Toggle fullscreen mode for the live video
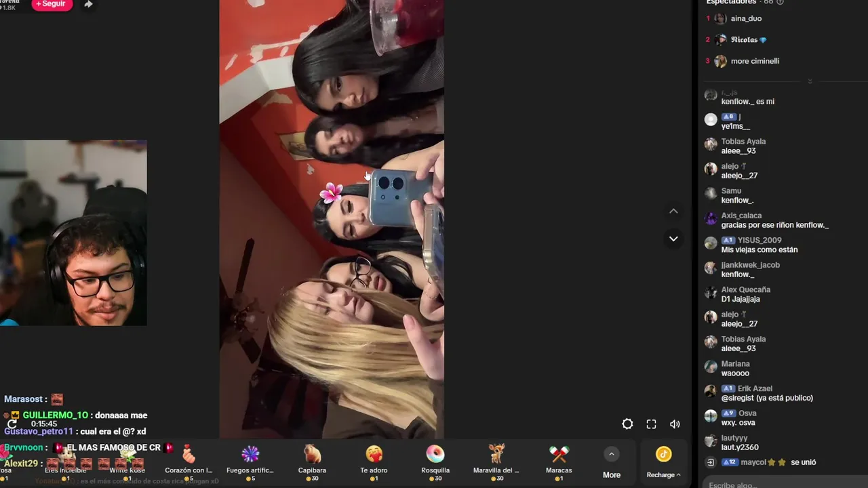The height and width of the screenshot is (488, 868). (651, 424)
